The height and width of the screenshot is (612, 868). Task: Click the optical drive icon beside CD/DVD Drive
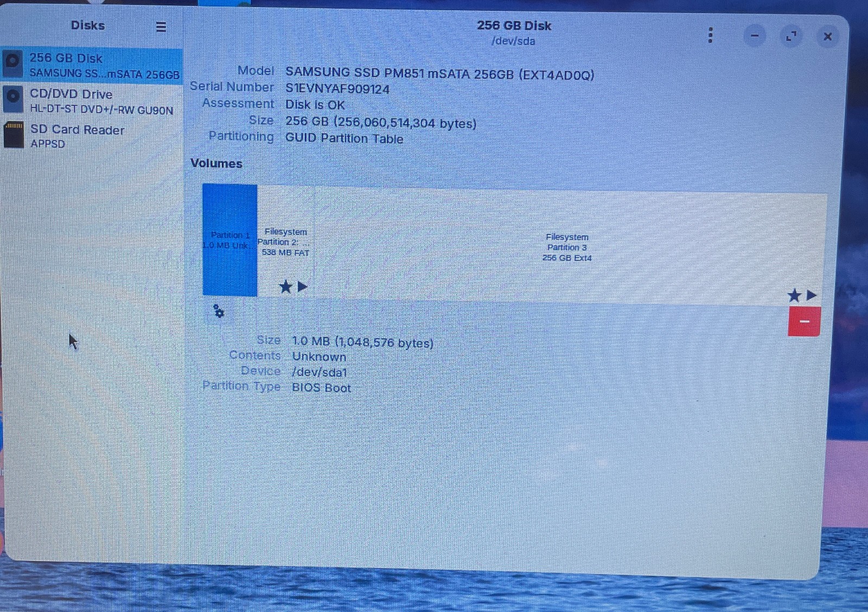tap(13, 100)
